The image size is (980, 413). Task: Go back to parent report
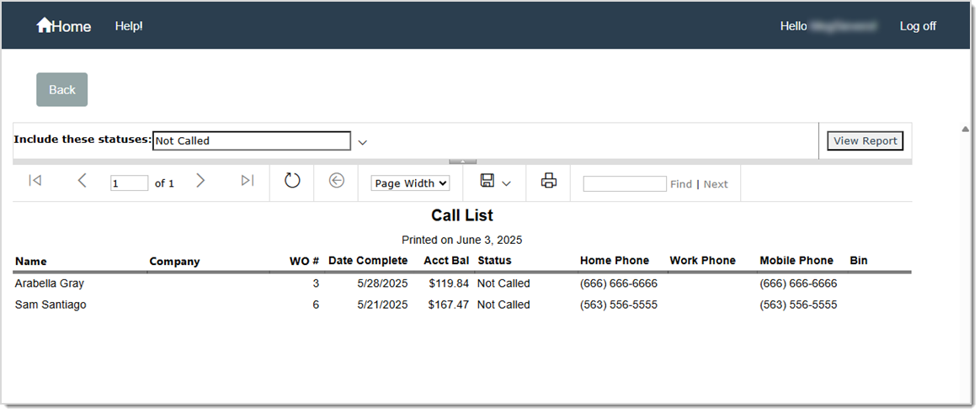(x=336, y=181)
